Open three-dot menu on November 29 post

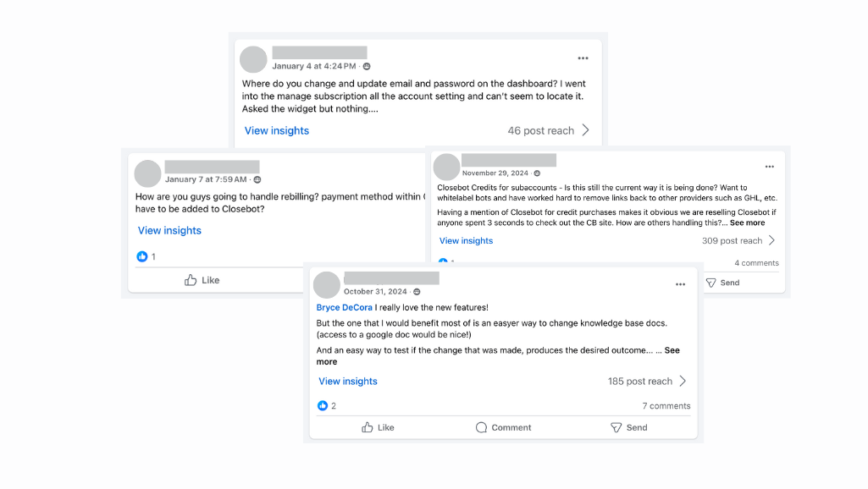click(x=770, y=167)
